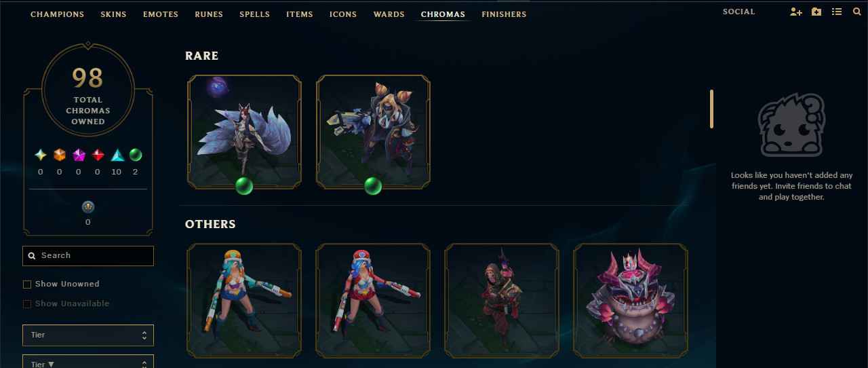Open the first Tier dropdown
The width and height of the screenshot is (868, 368).
click(88, 335)
